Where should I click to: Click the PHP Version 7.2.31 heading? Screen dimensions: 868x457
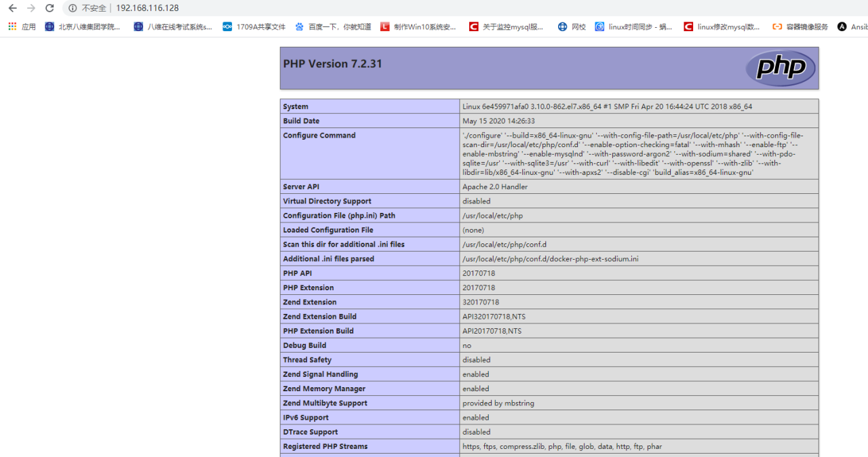[x=333, y=64]
